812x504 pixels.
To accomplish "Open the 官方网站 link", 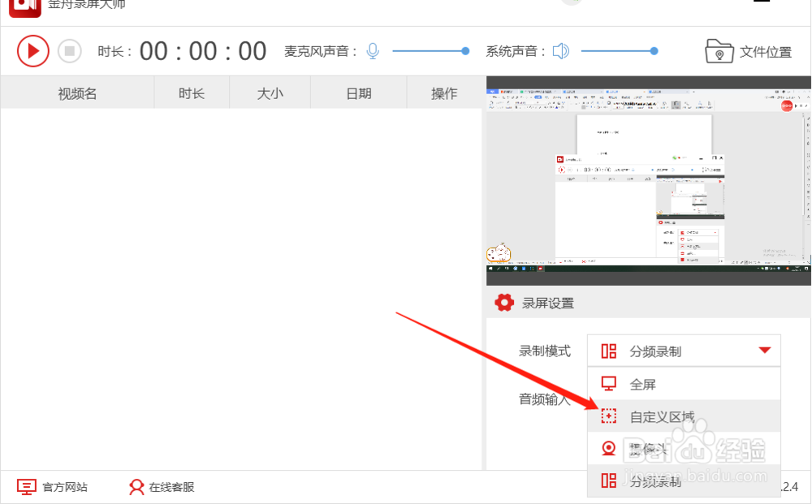I will coord(65,487).
